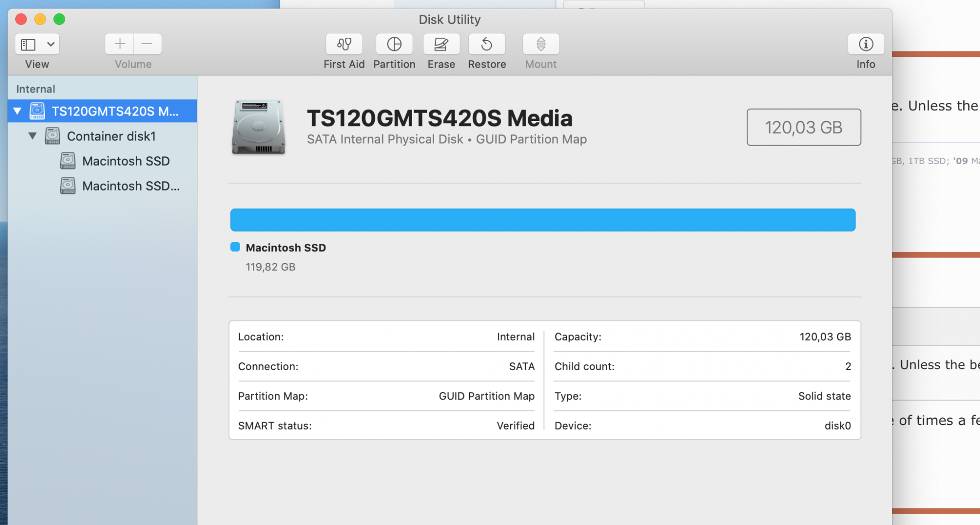Zoom the Disk Utility window

click(x=59, y=19)
